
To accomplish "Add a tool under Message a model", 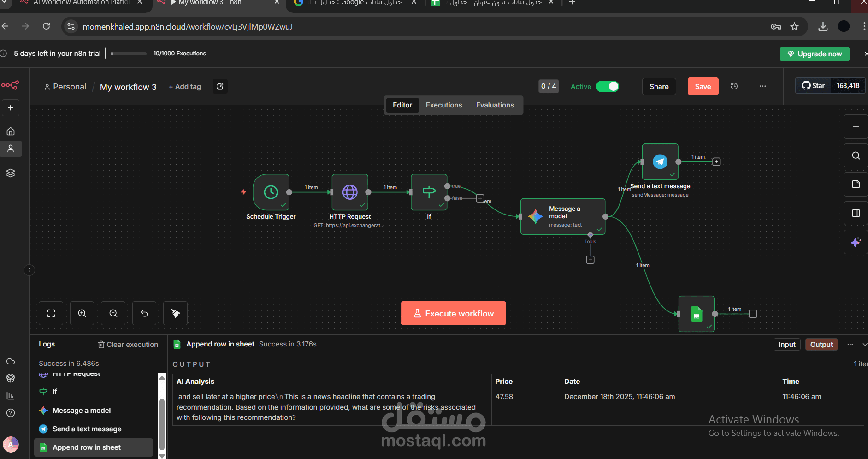I will pos(590,260).
